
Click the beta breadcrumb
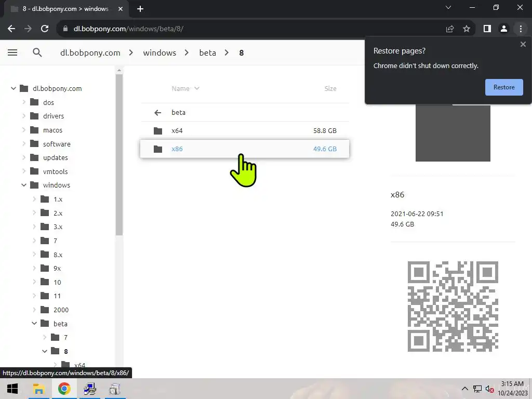(208, 53)
